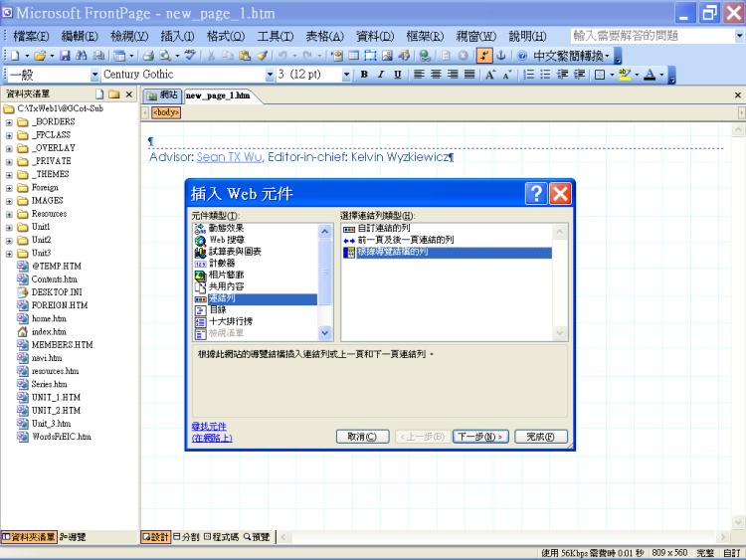The image size is (746, 560).
Task: Switch to 分割 split view
Action: click(x=185, y=537)
